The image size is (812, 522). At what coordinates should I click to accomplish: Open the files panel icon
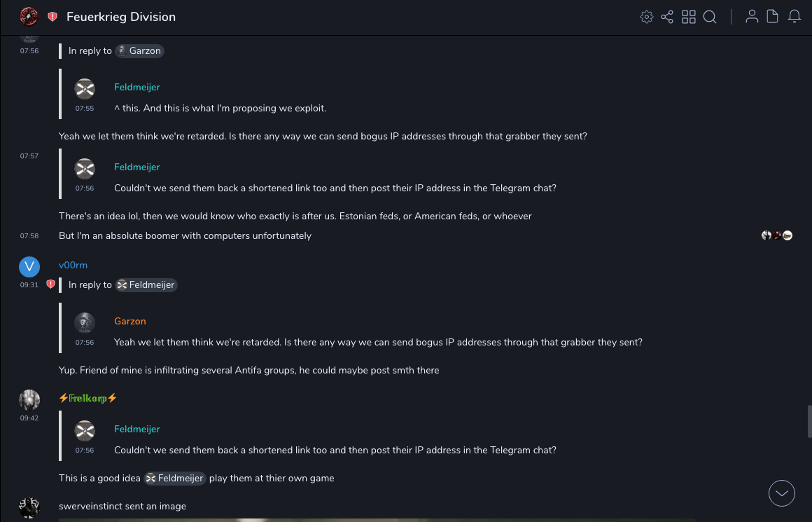point(773,17)
